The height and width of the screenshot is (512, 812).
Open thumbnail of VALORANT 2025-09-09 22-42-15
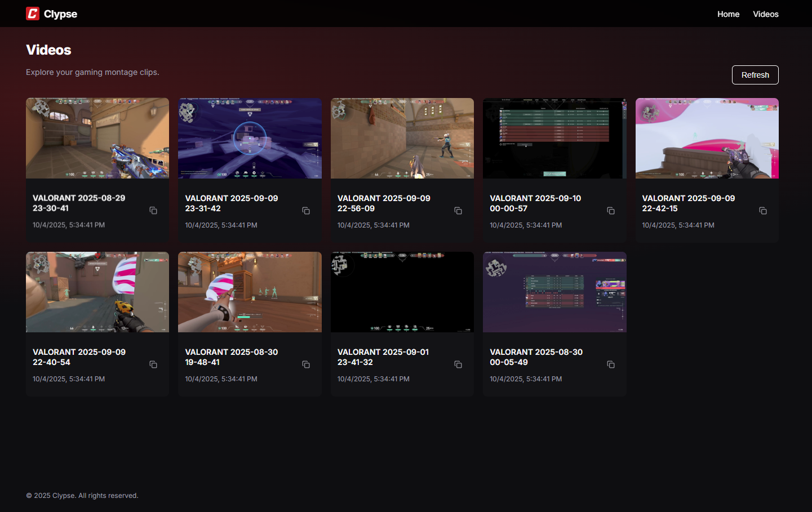click(707, 138)
